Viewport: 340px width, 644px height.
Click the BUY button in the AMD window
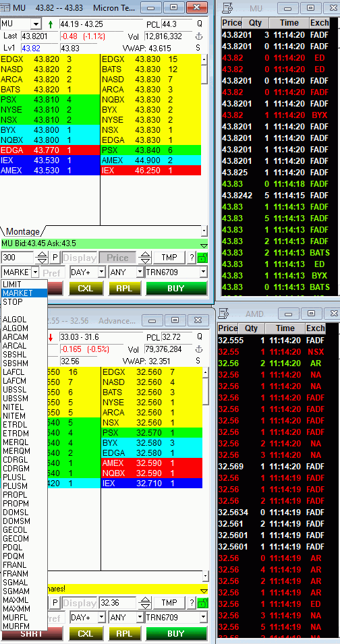pyautogui.click(x=176, y=633)
